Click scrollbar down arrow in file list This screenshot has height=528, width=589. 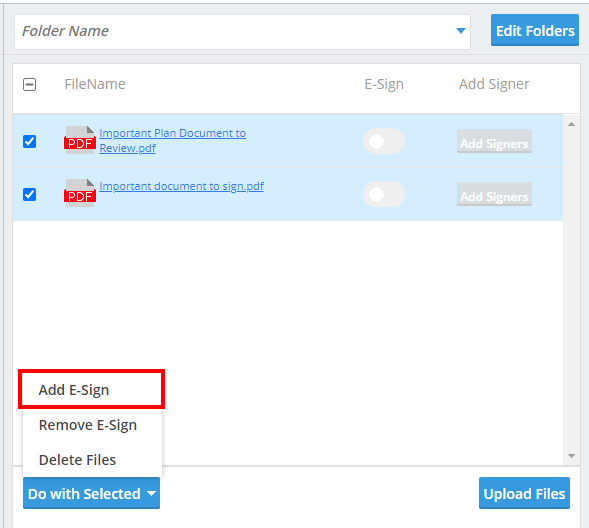[571, 456]
